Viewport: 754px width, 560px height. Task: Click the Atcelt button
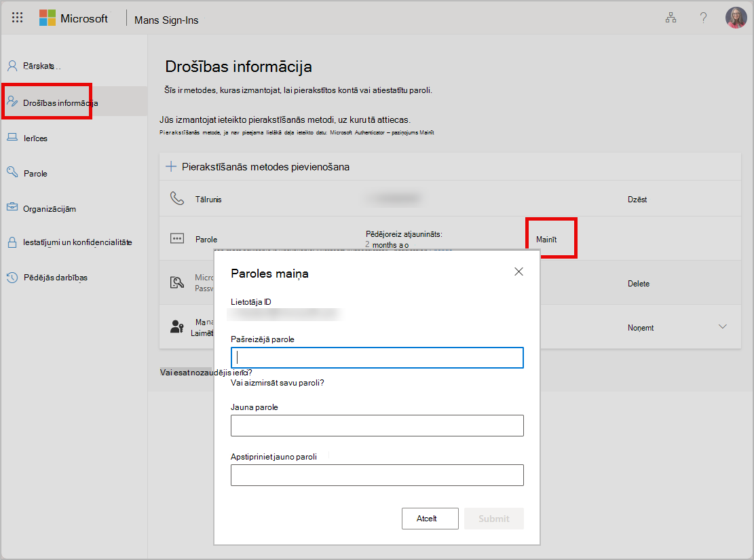coord(430,519)
